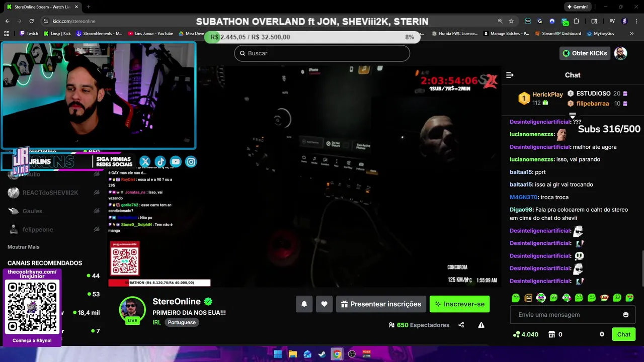Open MyEasyGov bookmark
This screenshot has height=362, width=644.
click(601, 34)
